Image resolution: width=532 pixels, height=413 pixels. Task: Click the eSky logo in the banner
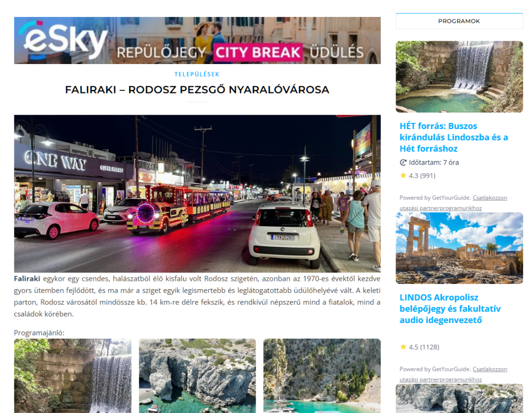click(63, 40)
